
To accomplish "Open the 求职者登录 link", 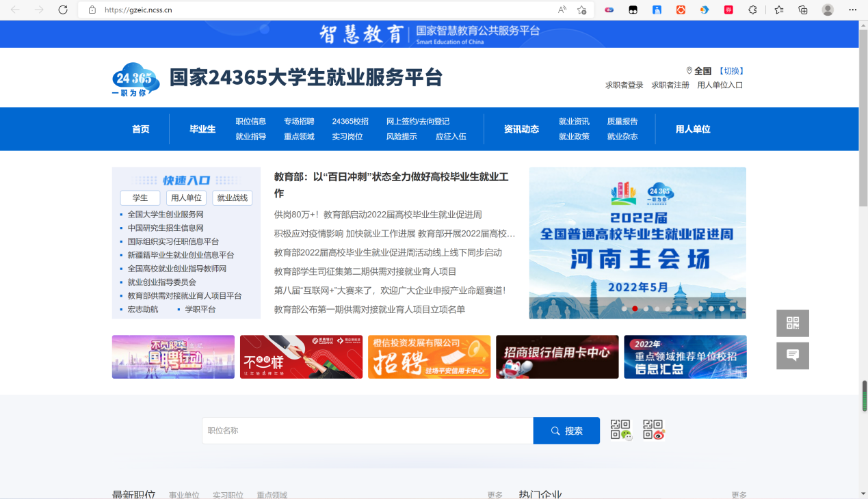I will [x=624, y=85].
